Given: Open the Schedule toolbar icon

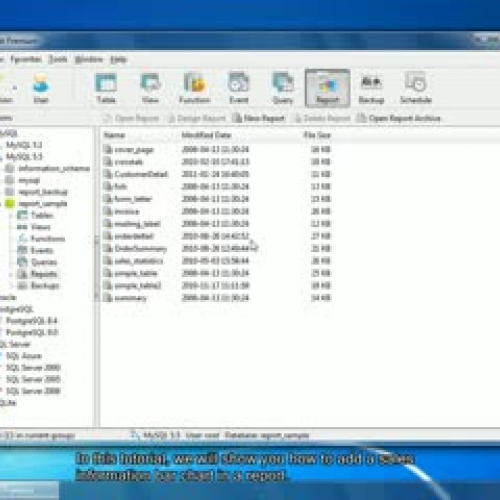Looking at the screenshot, I should pyautogui.click(x=416, y=88).
